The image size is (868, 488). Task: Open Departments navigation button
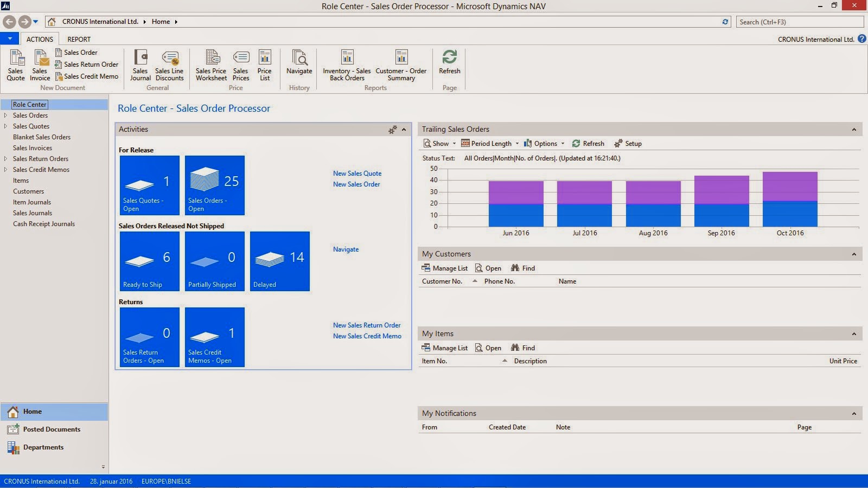click(x=54, y=447)
